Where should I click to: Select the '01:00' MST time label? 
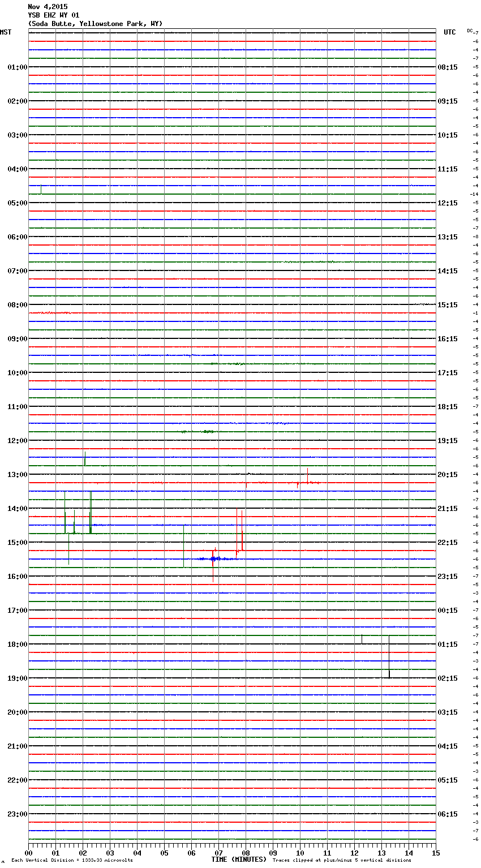pyautogui.click(x=18, y=67)
